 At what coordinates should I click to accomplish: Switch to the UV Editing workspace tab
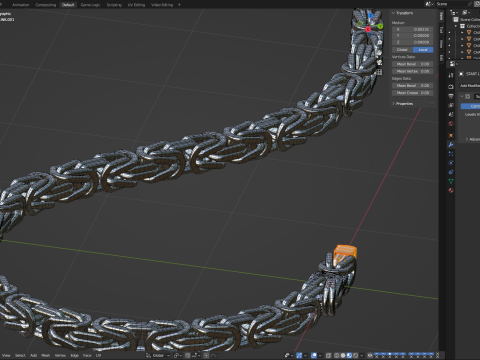click(136, 5)
